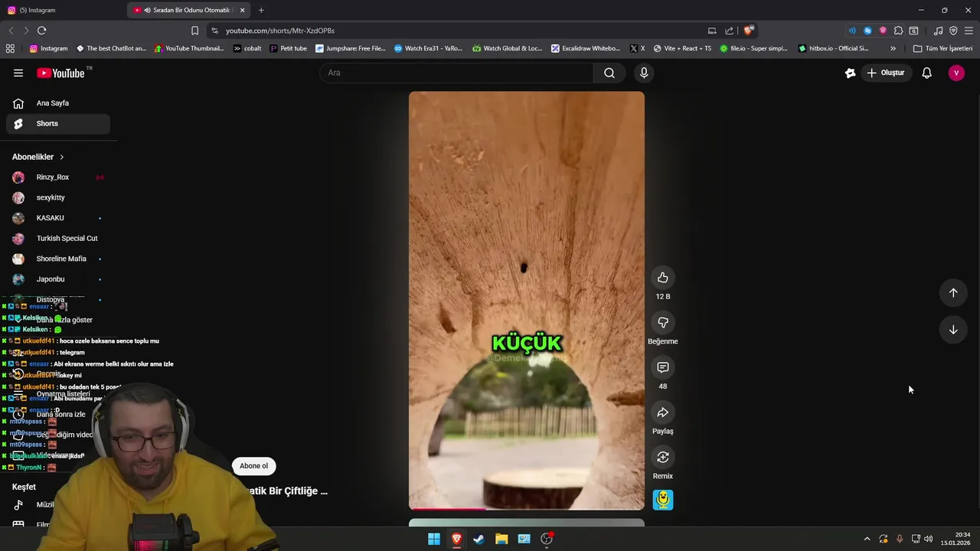Open the Instagram bookmark
This screenshot has height=551, width=980.
pyautogui.click(x=48, y=48)
